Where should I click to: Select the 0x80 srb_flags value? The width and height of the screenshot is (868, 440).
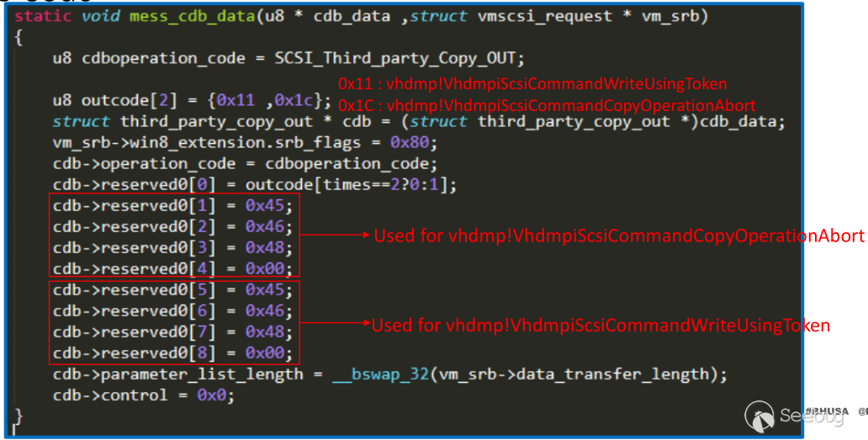410,143
